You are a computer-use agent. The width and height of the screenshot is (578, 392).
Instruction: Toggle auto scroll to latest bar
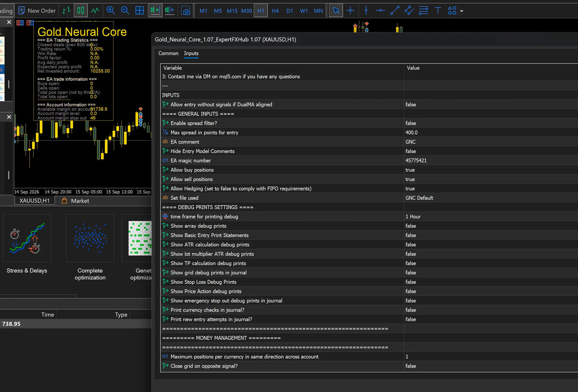point(155,10)
